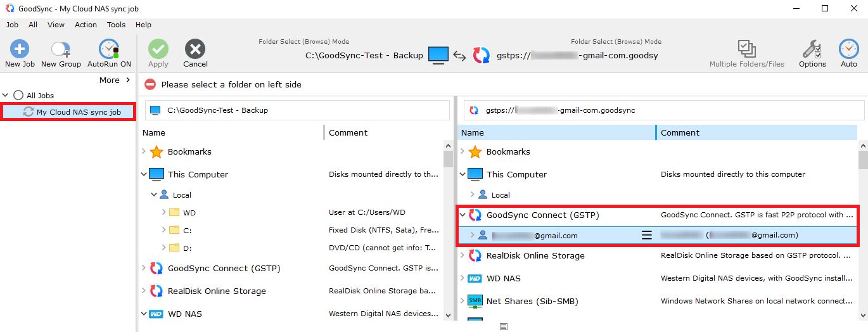The width and height of the screenshot is (868, 332).
Task: Click the New Job icon
Action: 20,49
